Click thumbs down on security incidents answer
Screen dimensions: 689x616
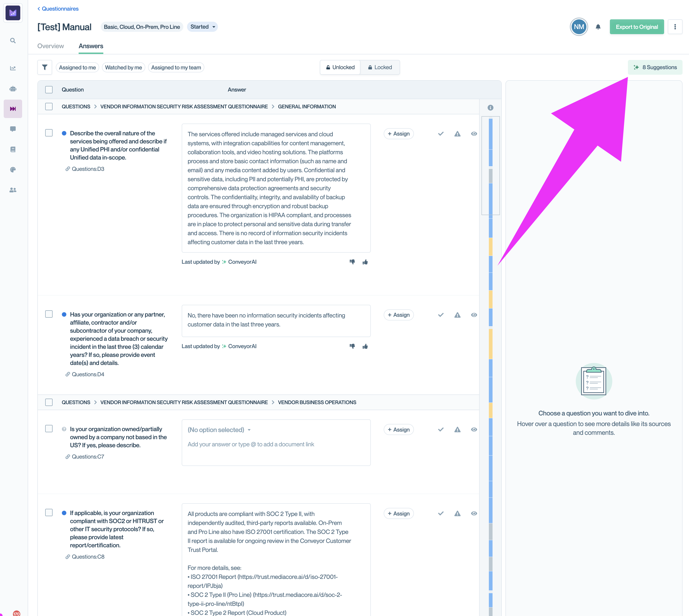coord(352,346)
